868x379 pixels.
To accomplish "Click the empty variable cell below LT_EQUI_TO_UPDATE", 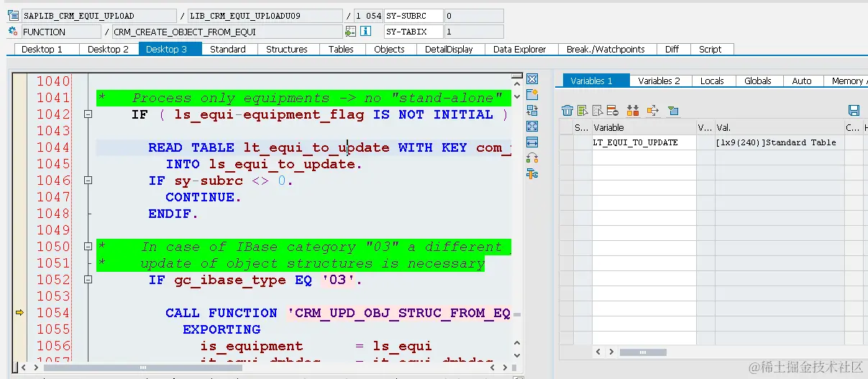I will click(x=644, y=157).
